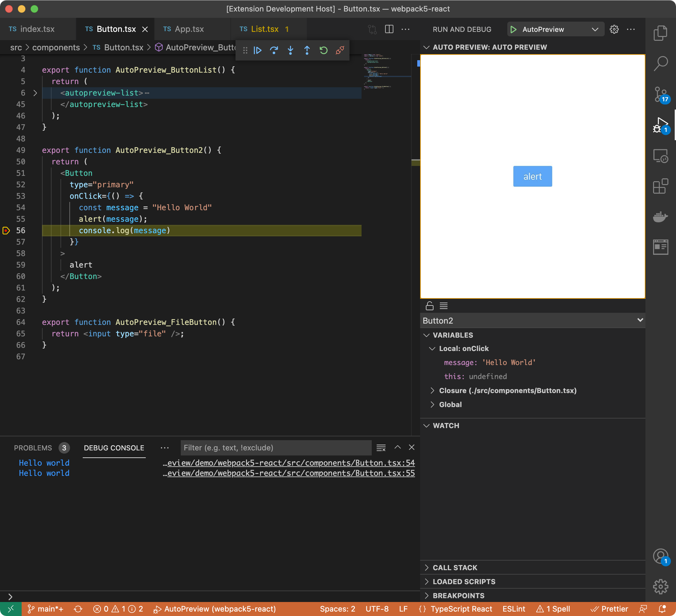The image size is (676, 616).
Task: Click the Step Into debug icon
Action: [x=290, y=50]
